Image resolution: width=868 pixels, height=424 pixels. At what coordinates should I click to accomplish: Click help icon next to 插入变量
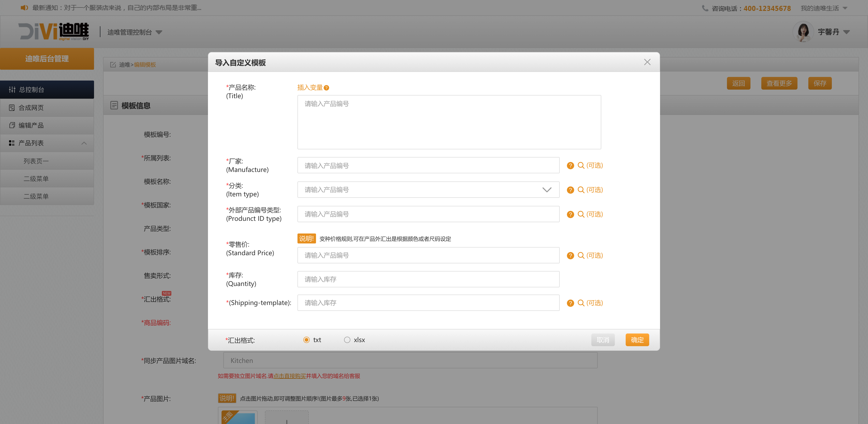coord(326,88)
